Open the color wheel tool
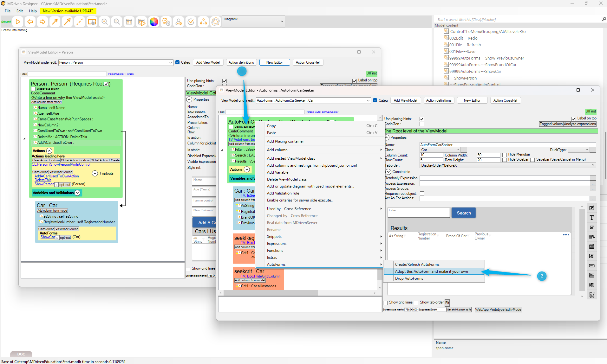 pyautogui.click(x=154, y=22)
